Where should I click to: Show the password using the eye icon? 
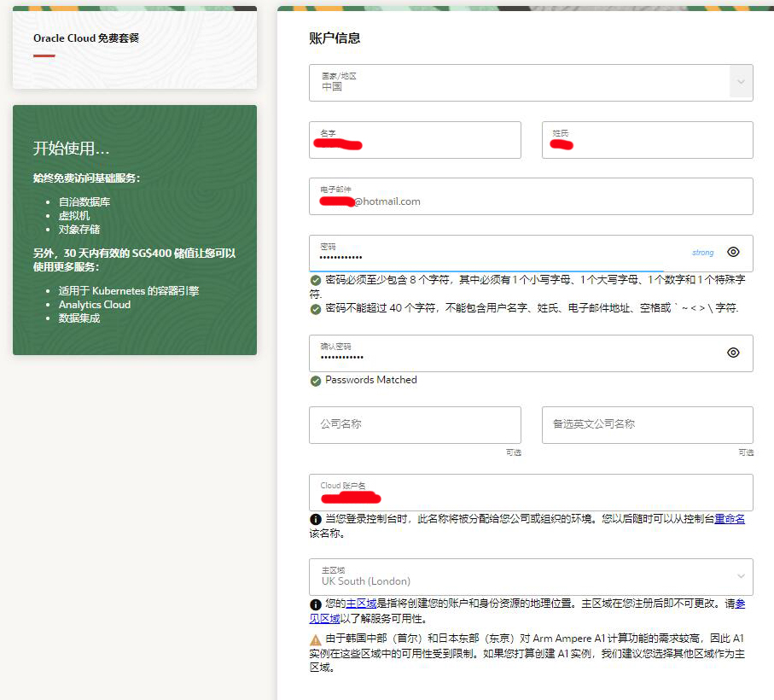click(733, 252)
